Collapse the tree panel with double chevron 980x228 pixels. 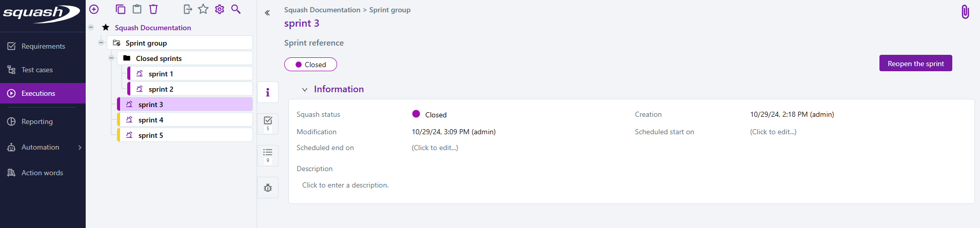(267, 13)
